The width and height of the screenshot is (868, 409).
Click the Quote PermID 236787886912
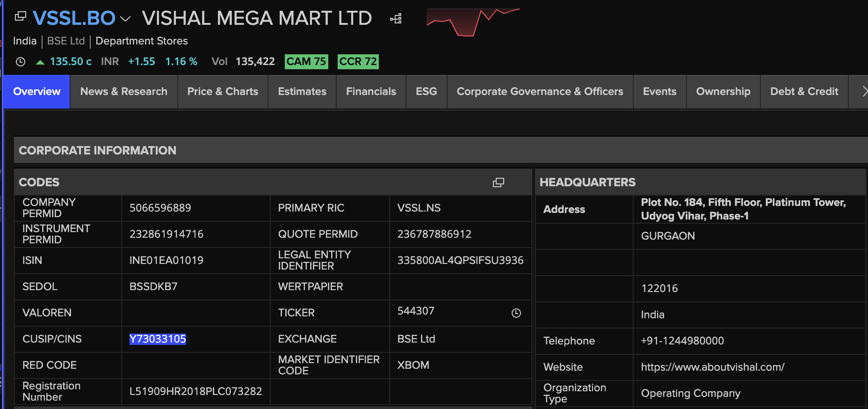click(434, 234)
